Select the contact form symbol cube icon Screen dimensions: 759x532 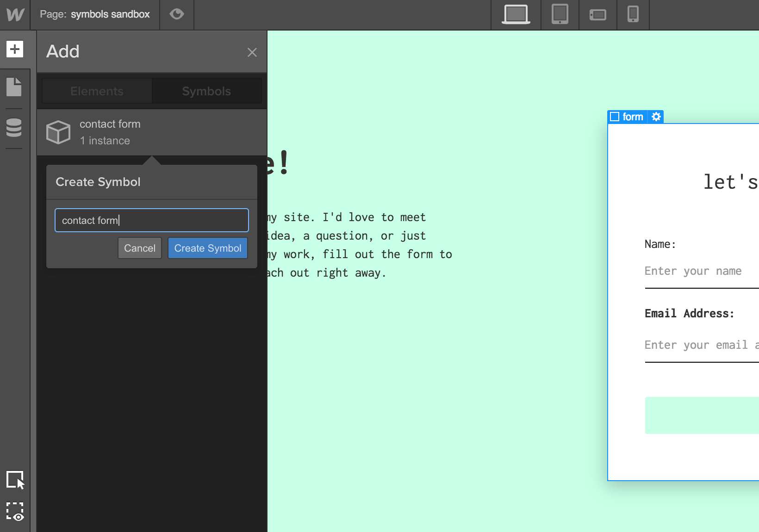point(58,132)
